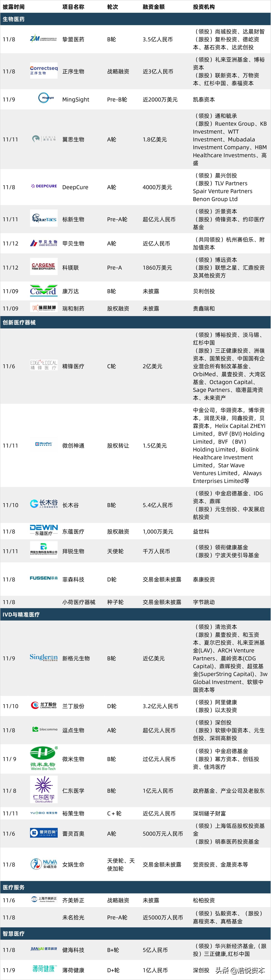Click the 翼思生物 project name
Image resolution: width=271 pixels, height=980 pixels.
(x=73, y=139)
